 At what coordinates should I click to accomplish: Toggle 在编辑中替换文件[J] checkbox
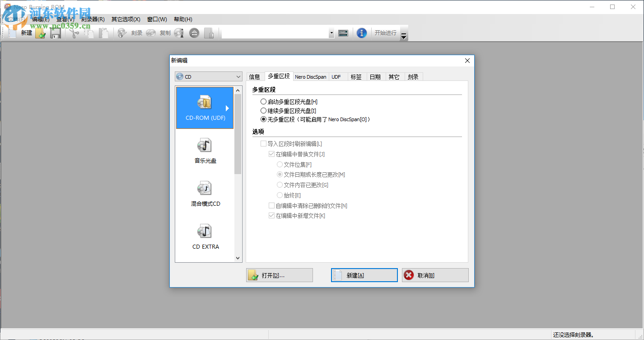296,154
